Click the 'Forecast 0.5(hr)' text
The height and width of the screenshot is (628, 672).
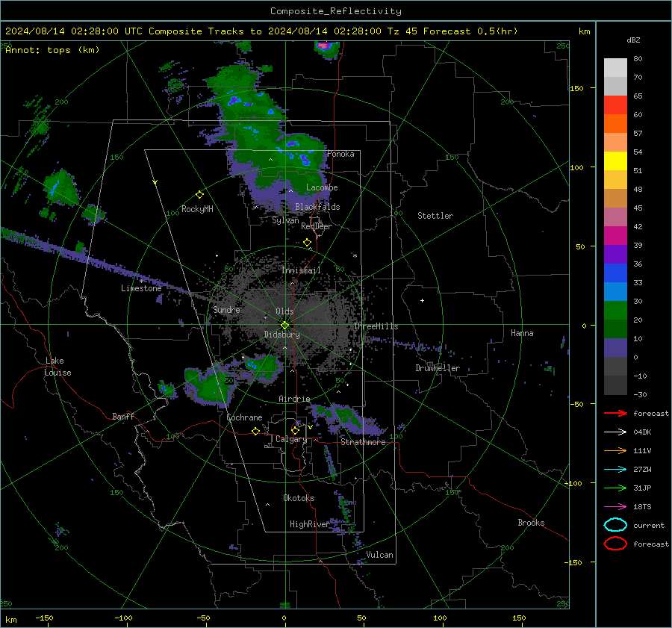[470, 31]
